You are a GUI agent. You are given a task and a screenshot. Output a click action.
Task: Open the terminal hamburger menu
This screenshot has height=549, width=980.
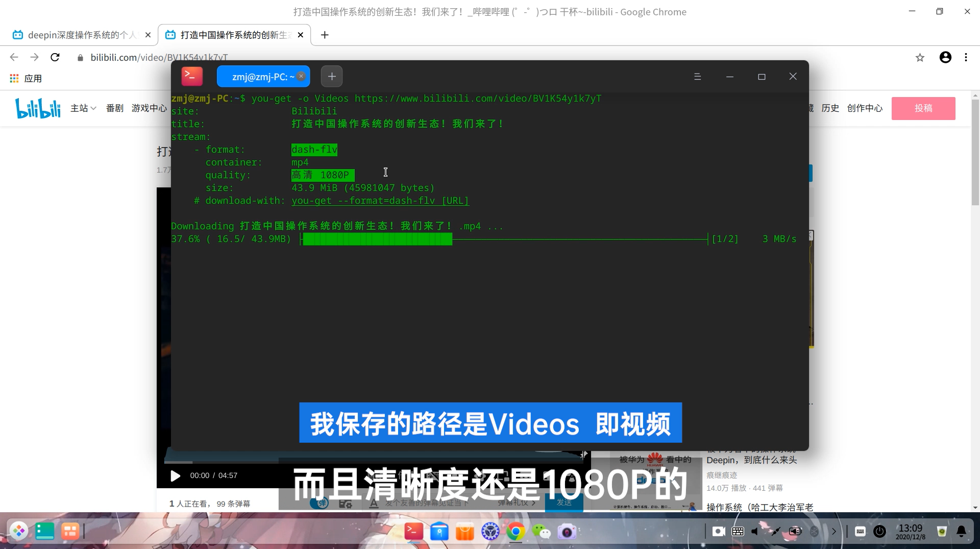(x=698, y=77)
